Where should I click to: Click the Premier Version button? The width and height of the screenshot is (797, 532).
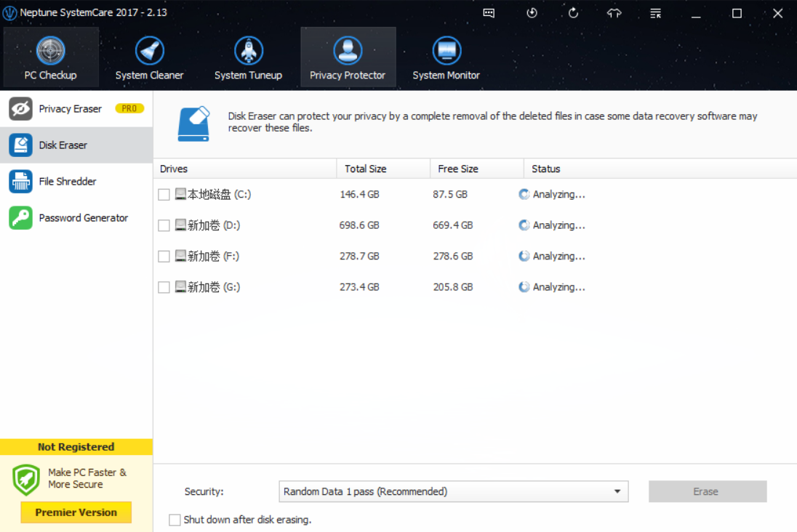point(76,512)
